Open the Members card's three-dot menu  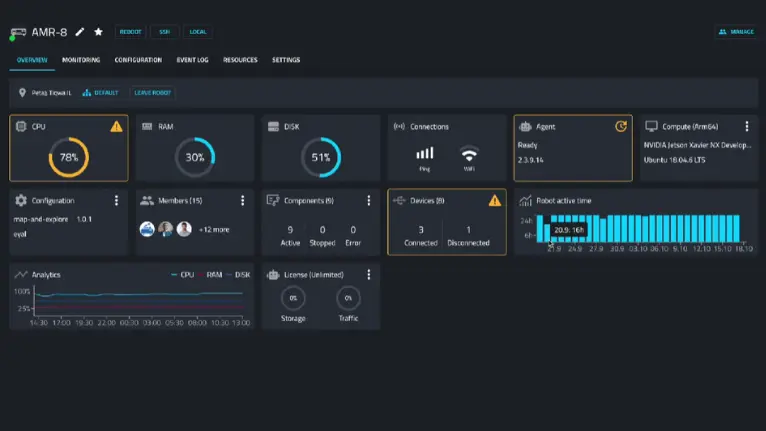click(x=243, y=200)
